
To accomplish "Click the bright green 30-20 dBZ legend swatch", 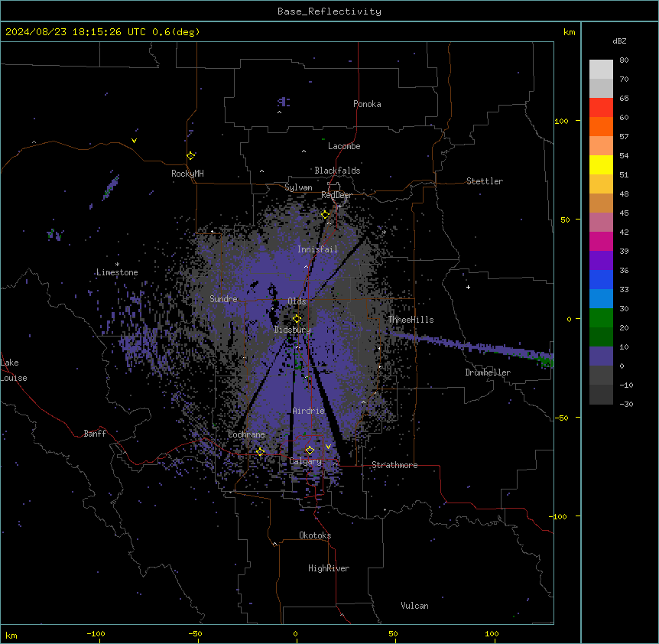I will [601, 318].
